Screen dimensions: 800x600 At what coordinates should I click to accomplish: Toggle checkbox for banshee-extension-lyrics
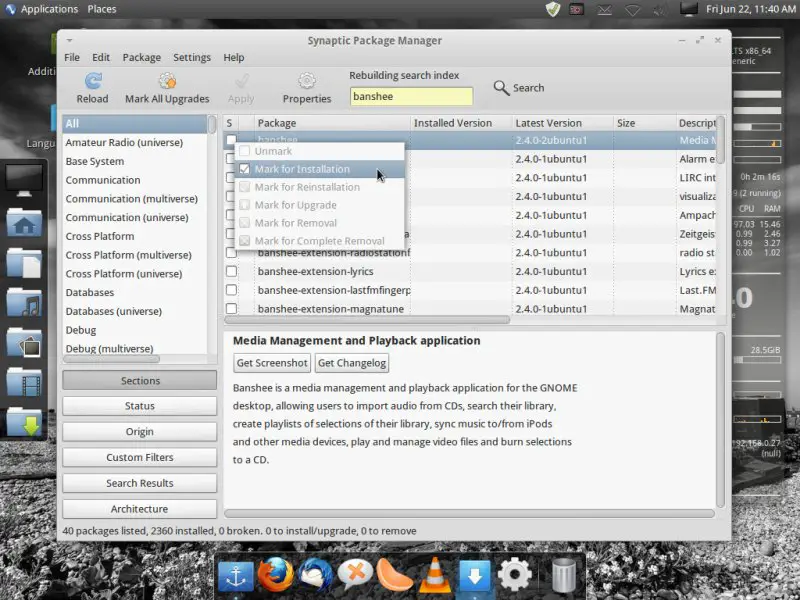click(232, 271)
